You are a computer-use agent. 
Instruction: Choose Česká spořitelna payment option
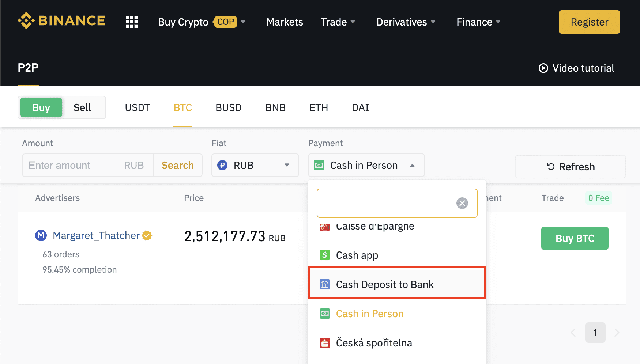click(x=397, y=343)
